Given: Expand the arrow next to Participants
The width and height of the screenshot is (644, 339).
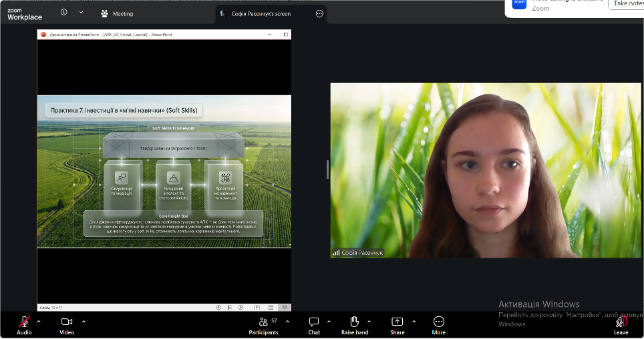Looking at the screenshot, I should (287, 322).
